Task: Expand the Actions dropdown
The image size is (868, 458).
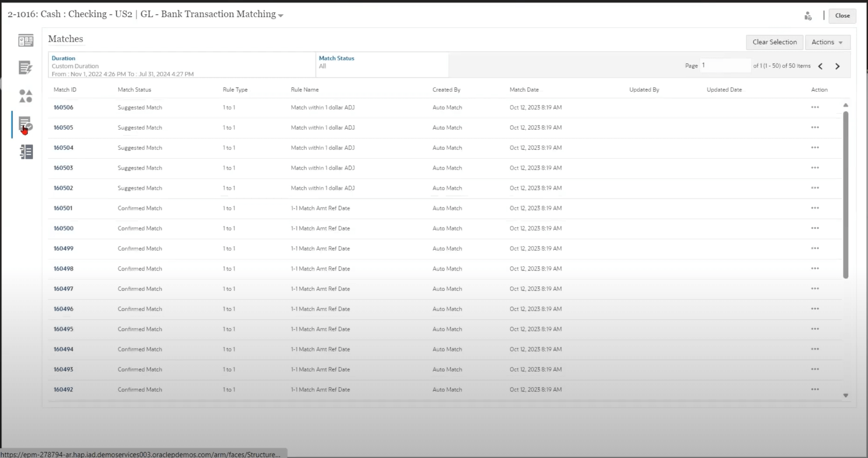Action: (x=827, y=42)
